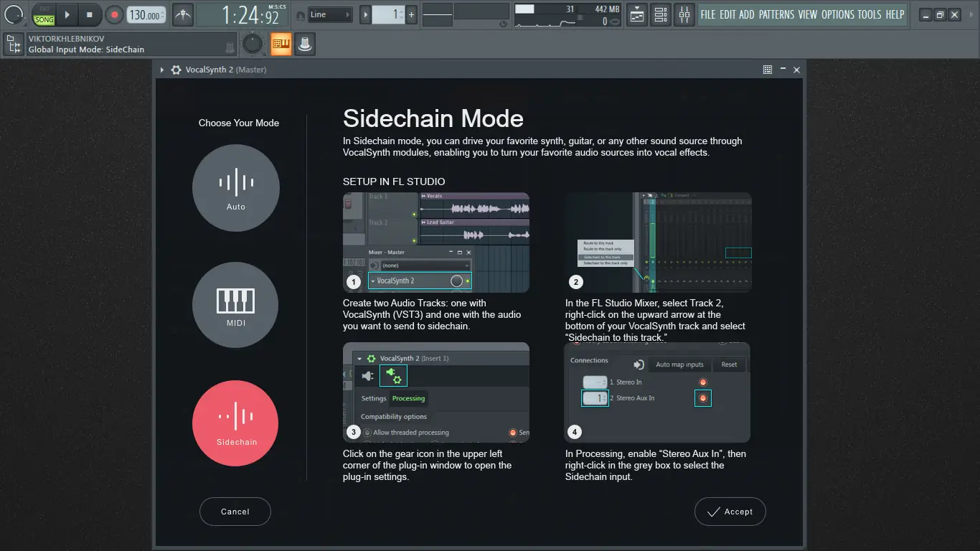Image resolution: width=980 pixels, height=551 pixels.
Task: Click the "SETUP IN FL STUDIO" label
Action: coord(394,182)
